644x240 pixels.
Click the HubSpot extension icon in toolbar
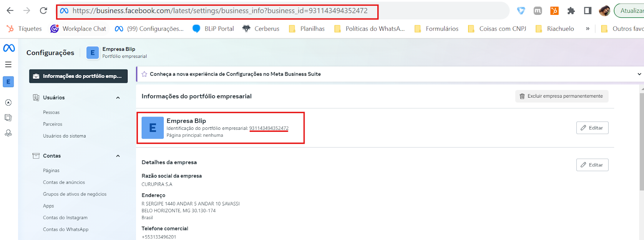[x=554, y=11]
